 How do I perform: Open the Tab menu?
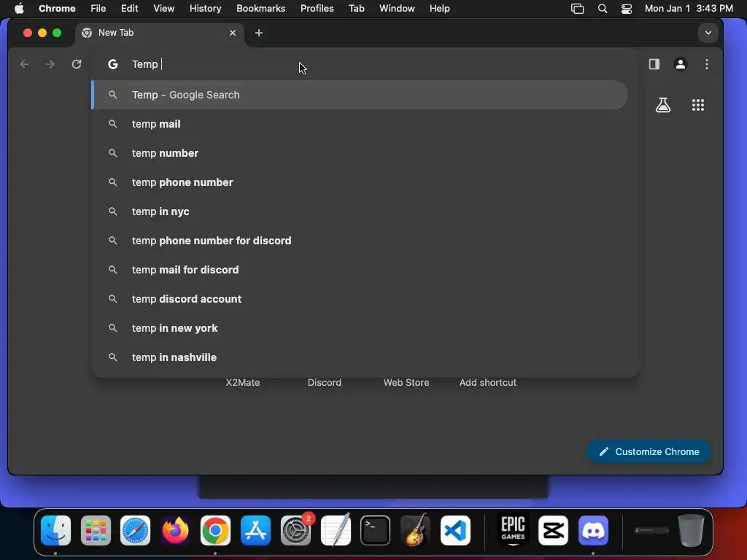(356, 8)
